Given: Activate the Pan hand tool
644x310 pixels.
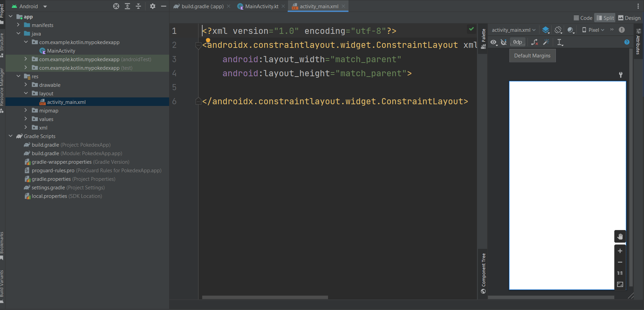Looking at the screenshot, I should coord(620,237).
